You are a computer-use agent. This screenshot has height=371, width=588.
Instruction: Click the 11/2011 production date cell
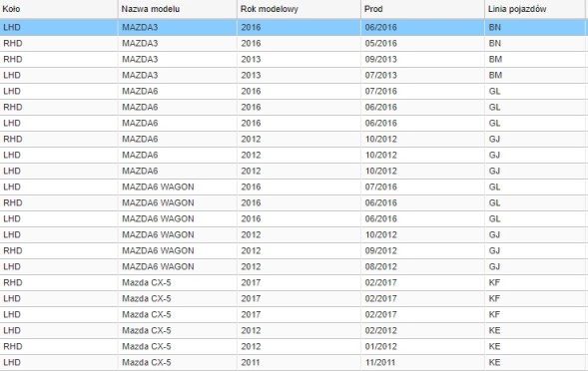coord(380,362)
